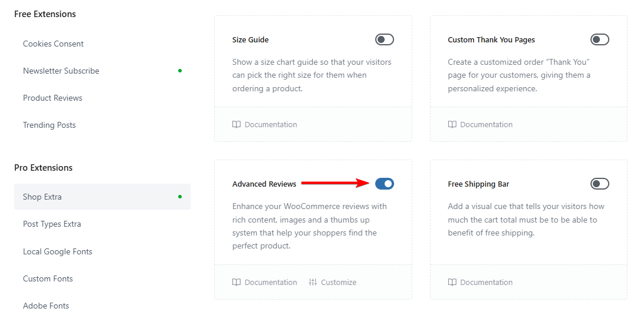Screen dimensions: 644x315
Task: Open Cookies Consent extension
Action: pos(54,44)
